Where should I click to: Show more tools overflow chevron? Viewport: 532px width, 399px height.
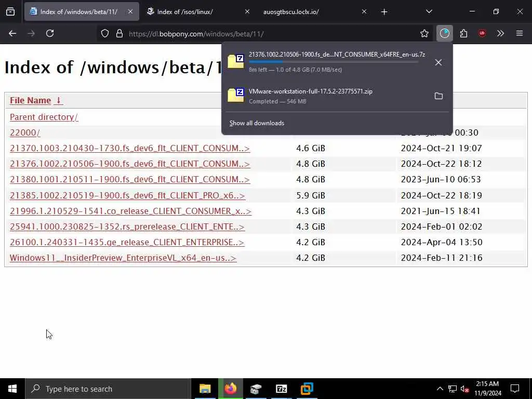500,33
